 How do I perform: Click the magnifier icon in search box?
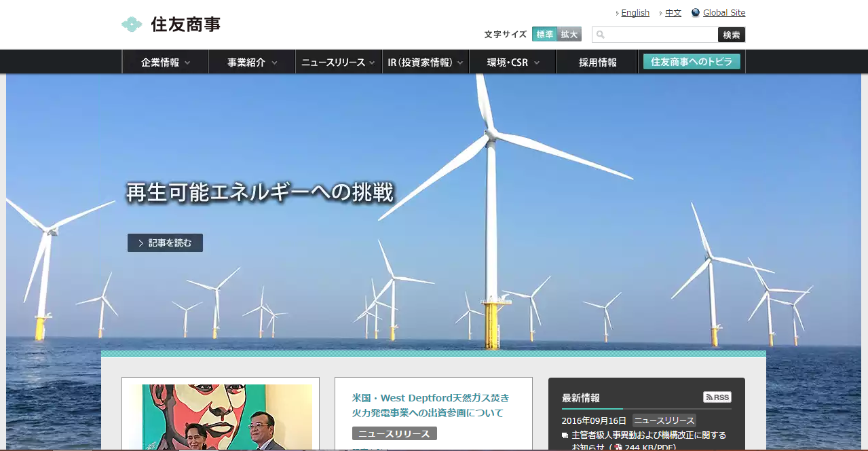[x=600, y=35]
